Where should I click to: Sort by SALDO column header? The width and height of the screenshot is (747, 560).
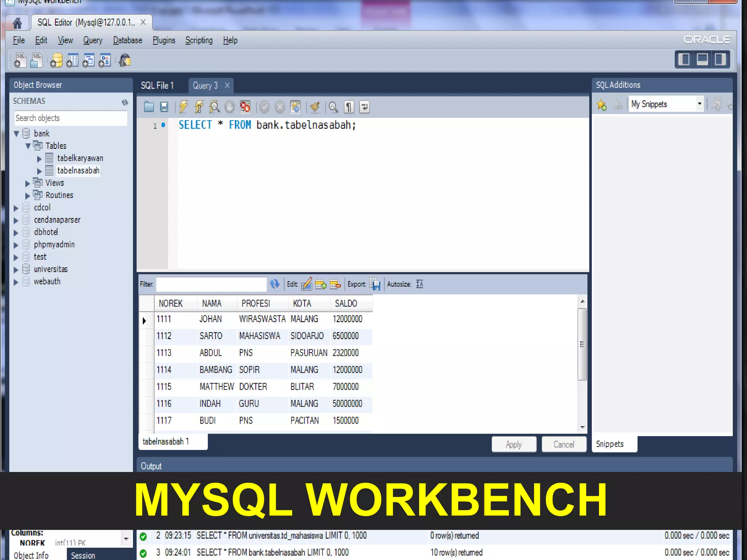pos(351,303)
